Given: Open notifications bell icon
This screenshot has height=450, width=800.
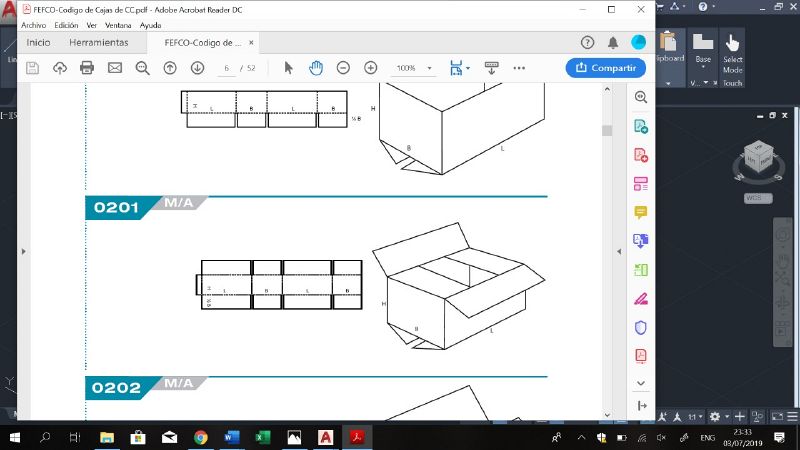Looking at the screenshot, I should click(x=613, y=42).
